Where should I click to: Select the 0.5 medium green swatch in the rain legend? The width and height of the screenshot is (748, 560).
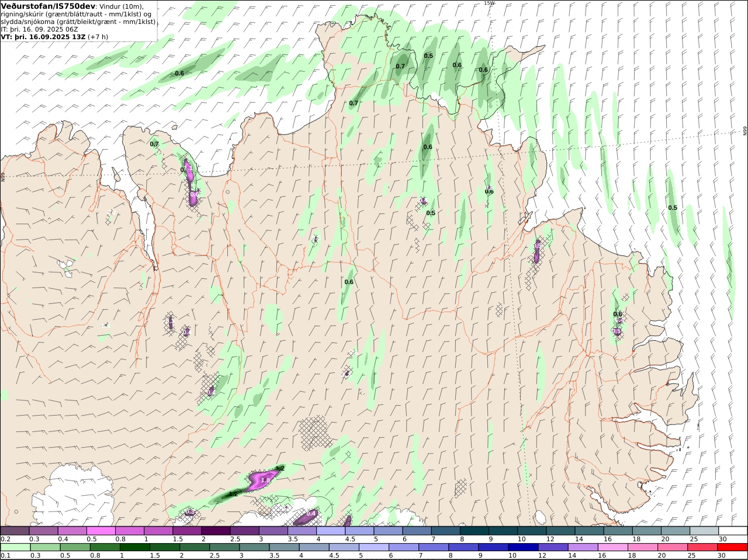[x=75, y=547]
